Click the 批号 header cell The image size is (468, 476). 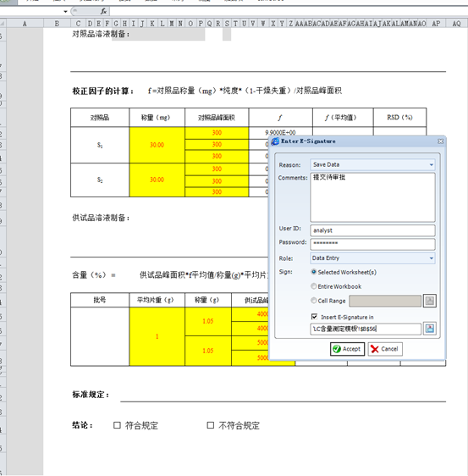pos(100,300)
